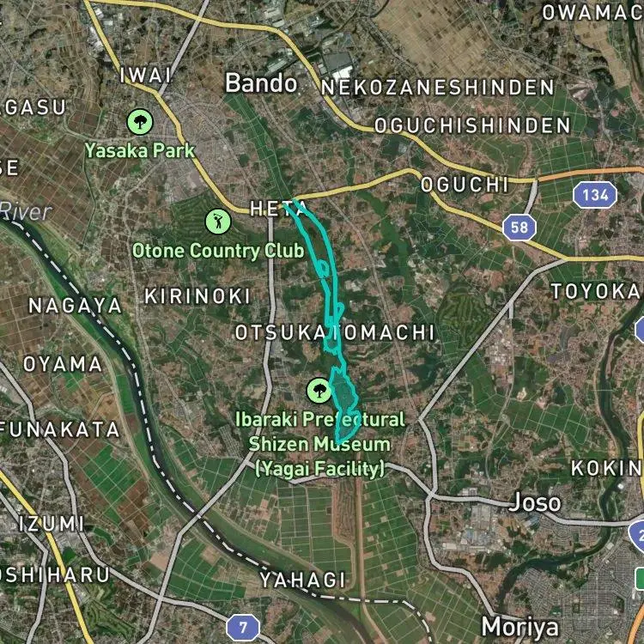This screenshot has height=644, width=644.
Task: Click the Yasaka Park tree icon
Action: [x=140, y=122]
